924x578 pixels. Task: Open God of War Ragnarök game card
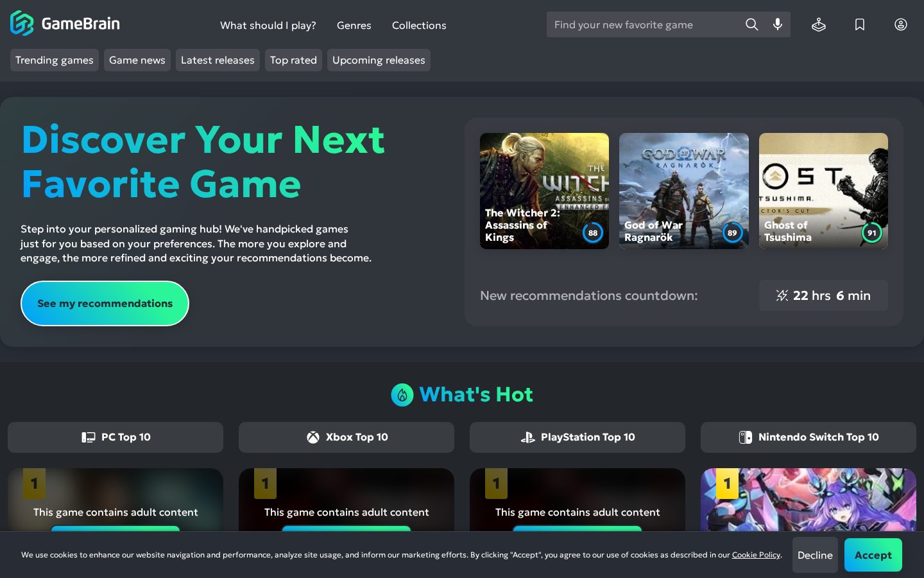[684, 191]
